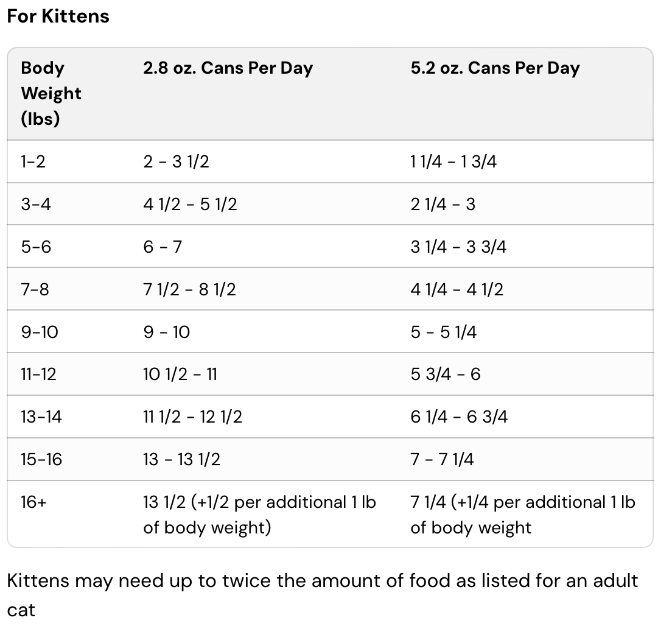The image size is (672, 626).
Task: Click the "5.2 oz. Cans Per Day" header
Action: tap(495, 68)
